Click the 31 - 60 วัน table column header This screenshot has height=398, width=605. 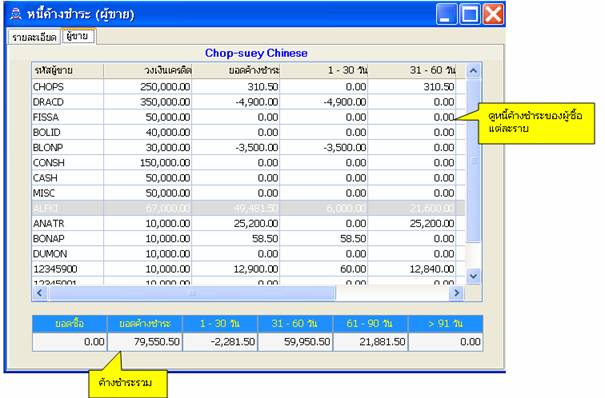pos(412,71)
